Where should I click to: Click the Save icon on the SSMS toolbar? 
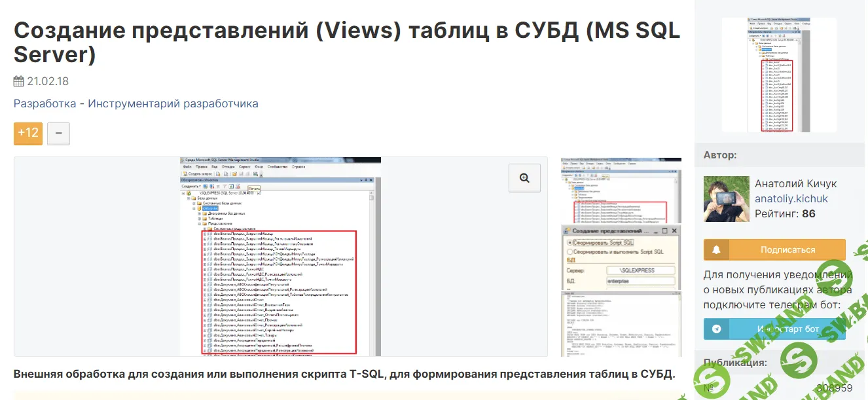point(243,173)
